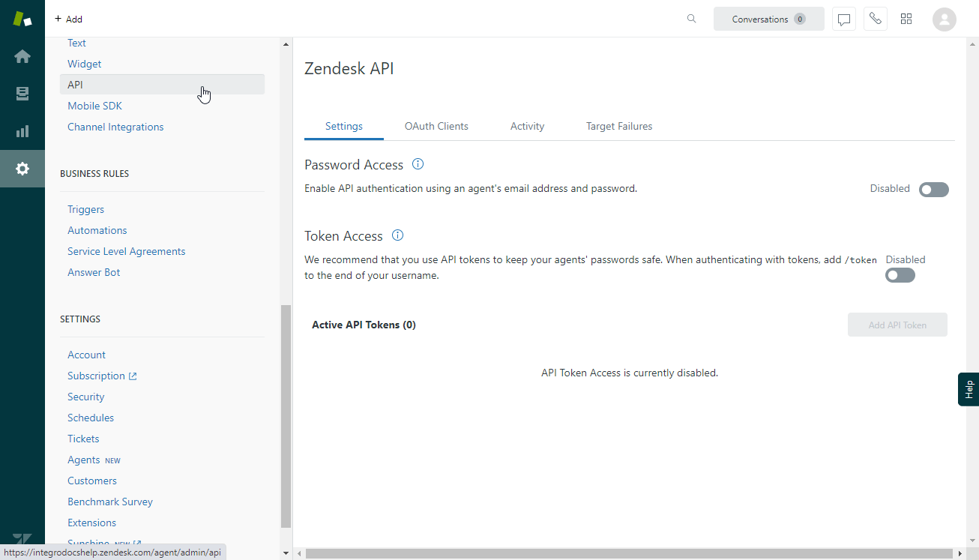Switch to the Settings tab
This screenshot has width=979, height=560.
pos(344,127)
